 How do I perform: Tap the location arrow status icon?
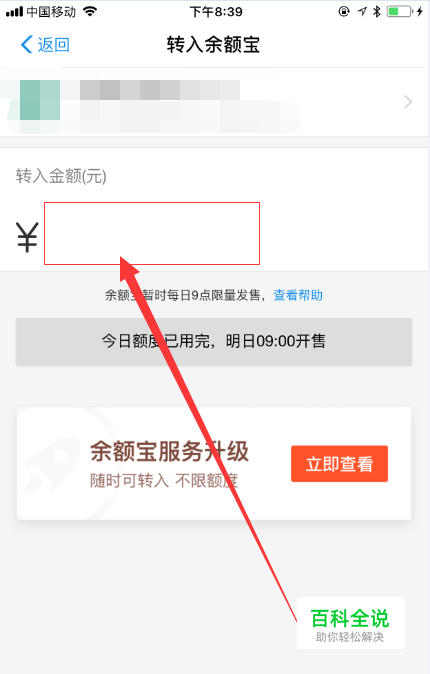[x=362, y=12]
